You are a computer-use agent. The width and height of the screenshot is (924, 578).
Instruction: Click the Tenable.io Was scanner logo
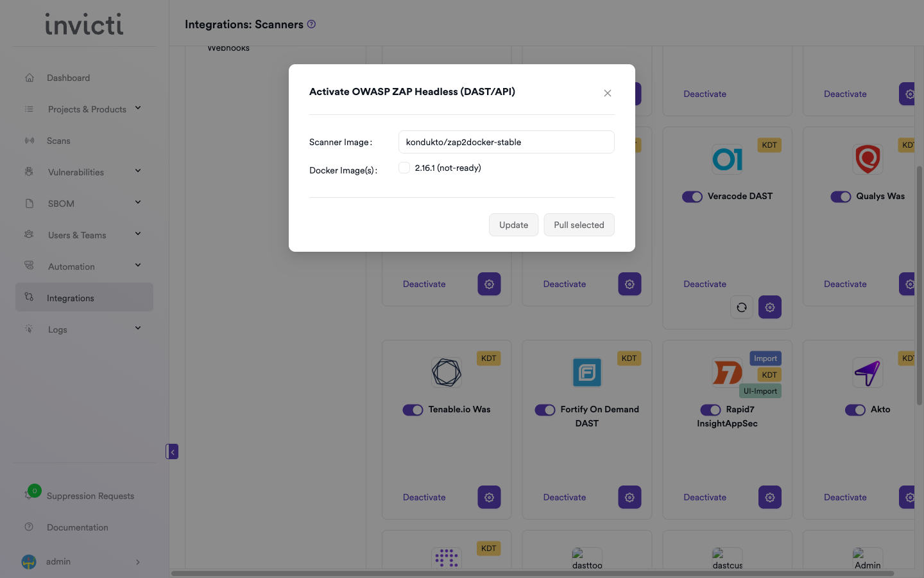446,372
